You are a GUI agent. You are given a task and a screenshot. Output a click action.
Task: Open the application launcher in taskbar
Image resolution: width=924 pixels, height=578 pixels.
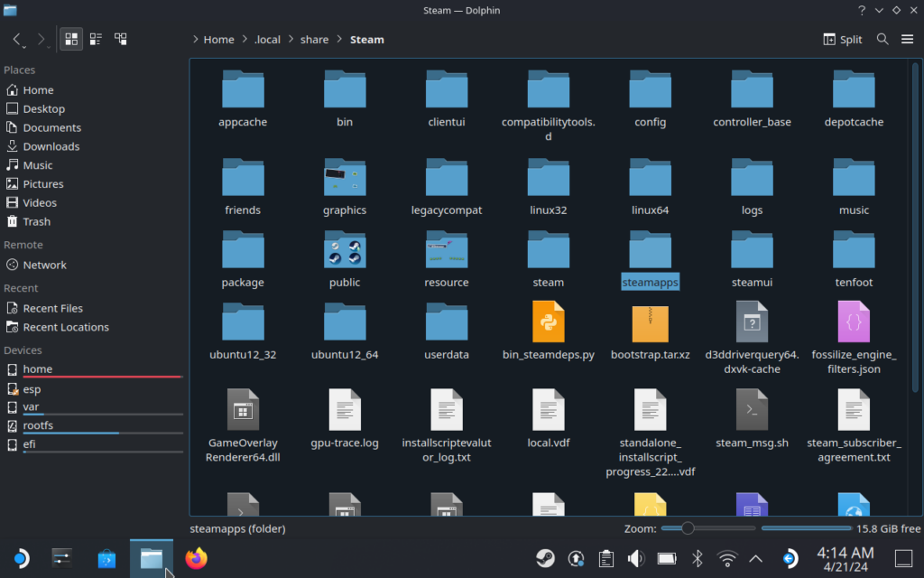click(21, 558)
